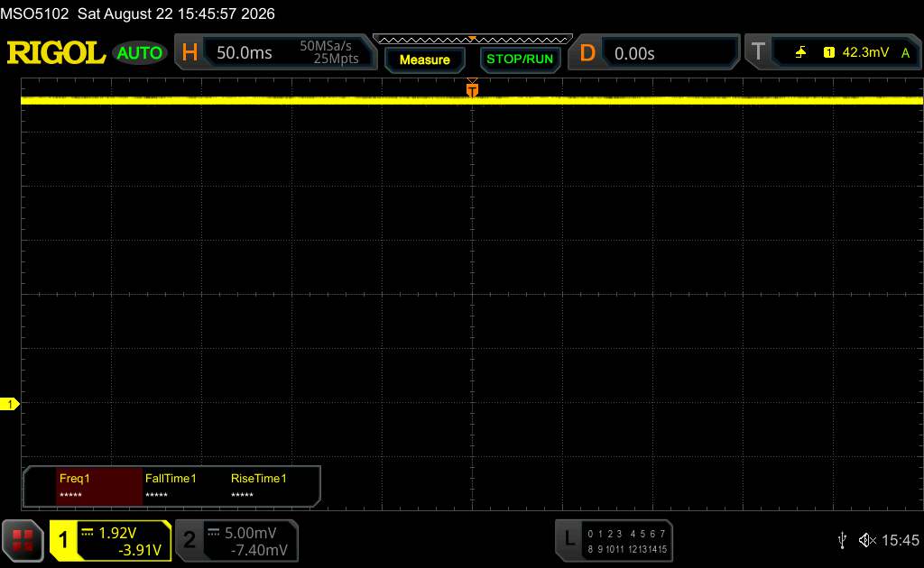Click the orange trigger position T marker
This screenshot has height=568, width=924.
472,89
